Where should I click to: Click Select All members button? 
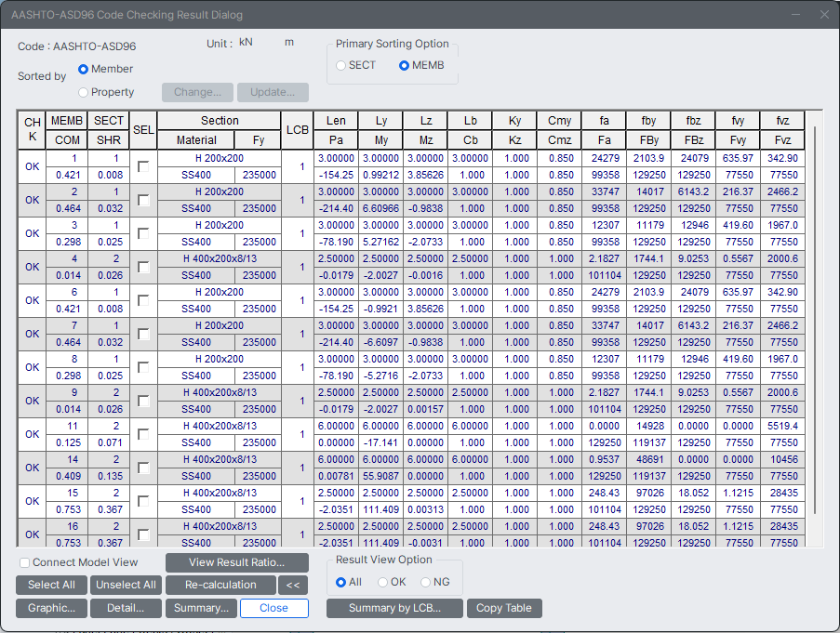[x=51, y=585]
